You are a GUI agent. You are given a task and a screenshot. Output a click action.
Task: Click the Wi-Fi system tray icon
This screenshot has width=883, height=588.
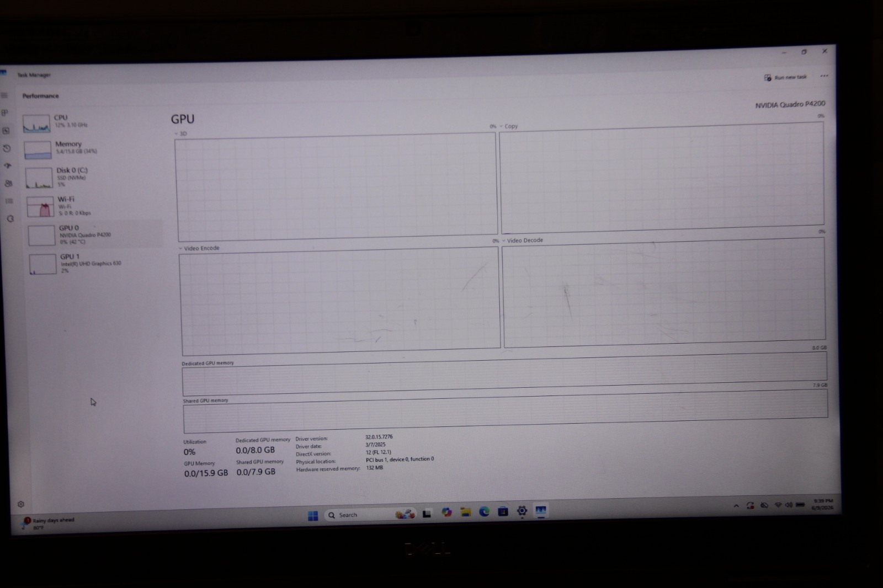(x=778, y=505)
